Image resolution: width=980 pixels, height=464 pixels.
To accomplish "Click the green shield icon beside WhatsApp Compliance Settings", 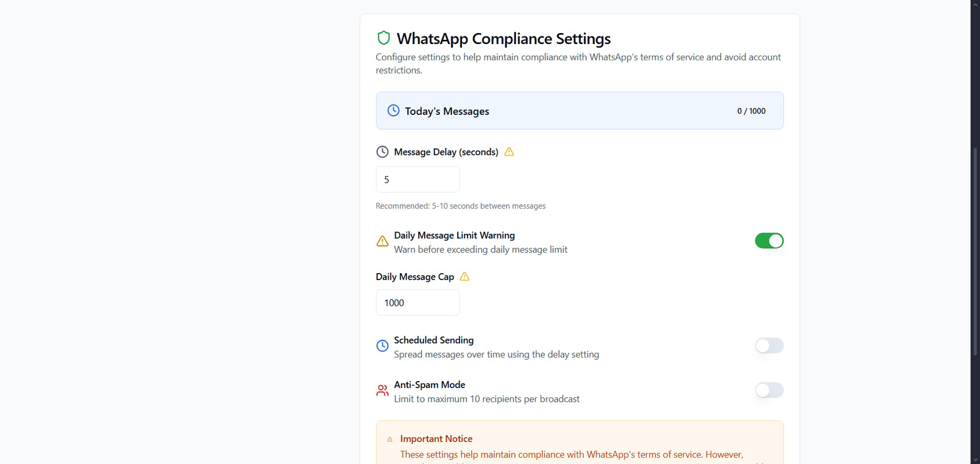I will click(384, 38).
